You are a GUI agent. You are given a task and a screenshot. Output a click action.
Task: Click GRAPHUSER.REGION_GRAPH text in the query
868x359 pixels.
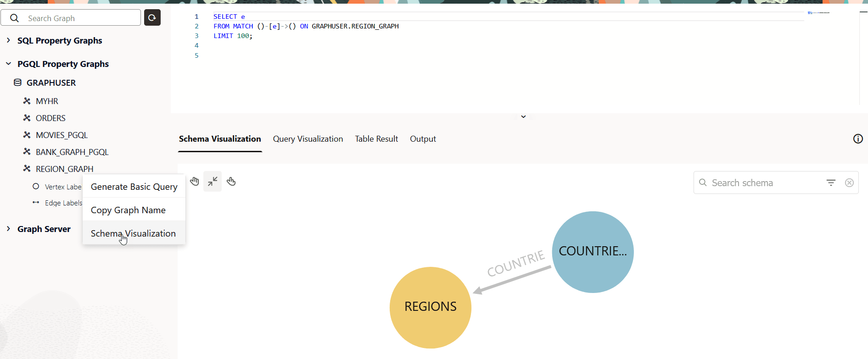pos(355,26)
